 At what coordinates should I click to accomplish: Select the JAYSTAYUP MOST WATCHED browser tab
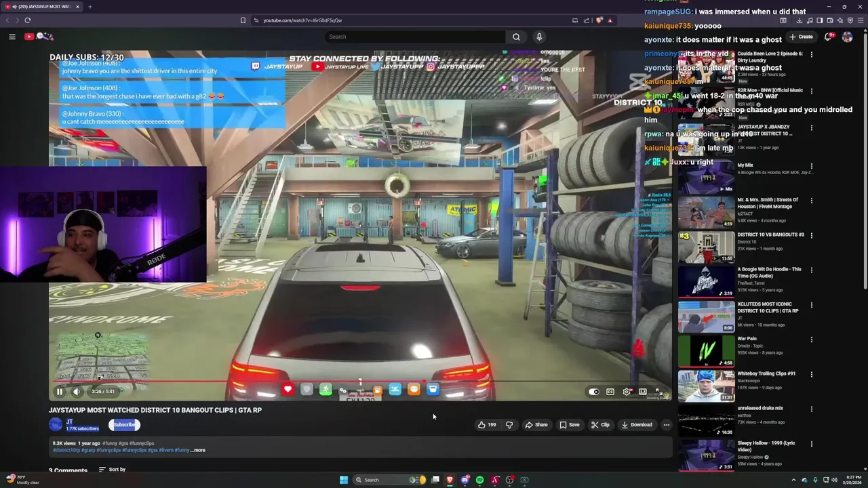pyautogui.click(x=42, y=7)
